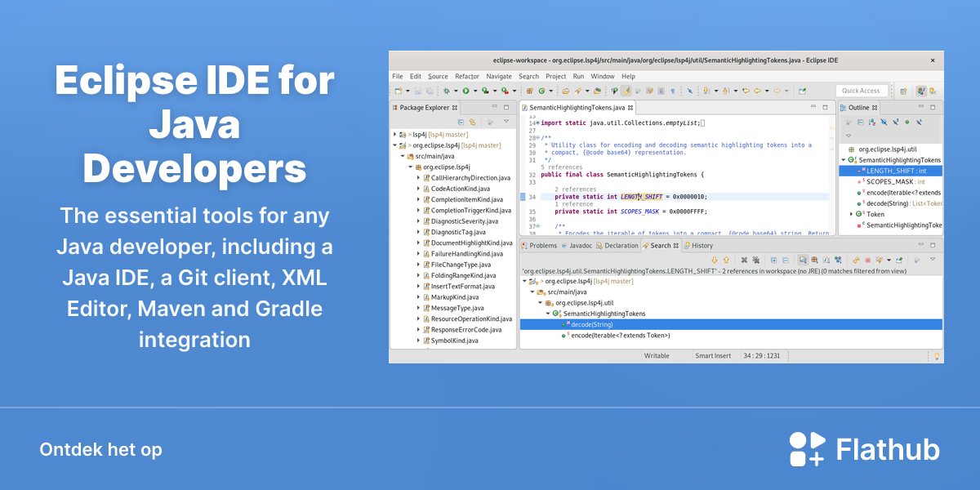Click the New file toolbar icon
This screenshot has width=980, height=490.
coord(398,91)
